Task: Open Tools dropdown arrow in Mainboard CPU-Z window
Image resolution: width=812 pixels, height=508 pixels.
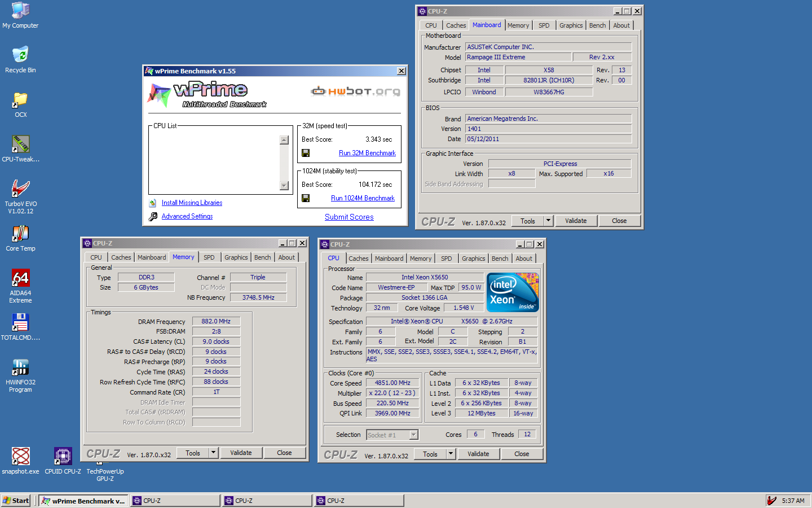Action: point(548,221)
